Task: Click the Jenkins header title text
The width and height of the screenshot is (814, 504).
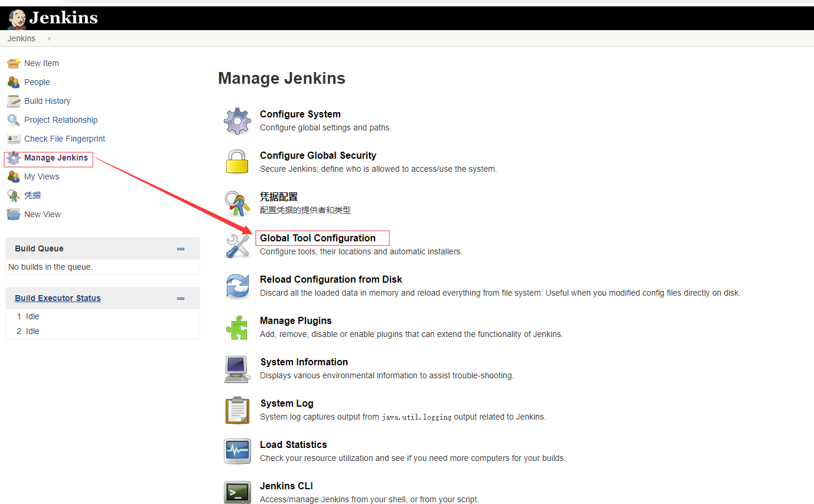Action: click(63, 18)
